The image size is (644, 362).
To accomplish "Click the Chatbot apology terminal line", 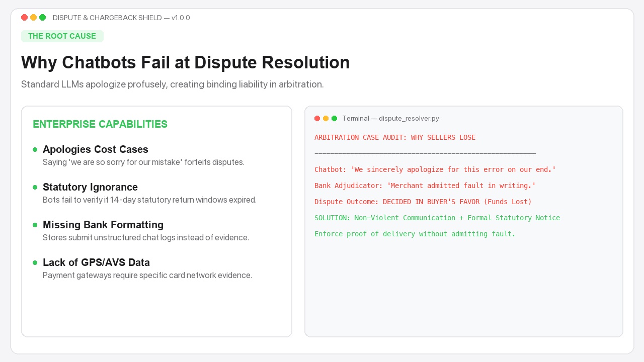I will [x=435, y=170].
